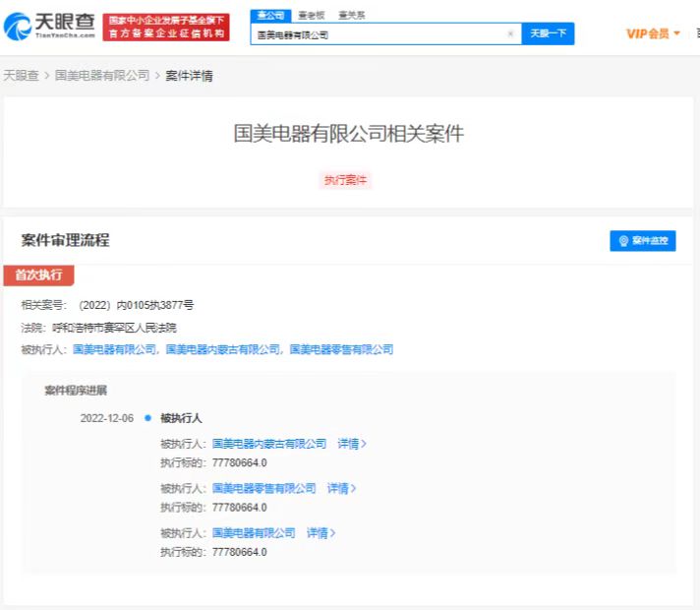Open 国美电器内蒙古有限公司 link in 被执行人 list
The height and width of the screenshot is (610, 700).
(223, 349)
